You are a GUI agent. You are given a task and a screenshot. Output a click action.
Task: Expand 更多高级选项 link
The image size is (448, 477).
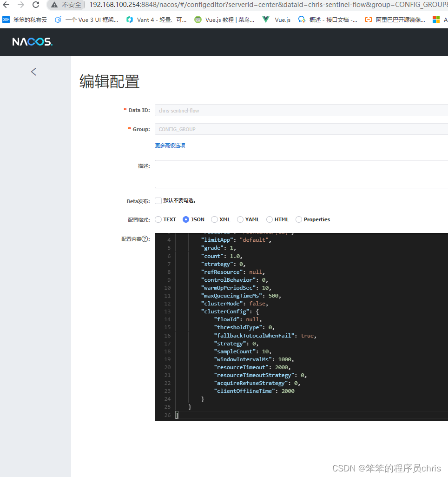point(170,146)
